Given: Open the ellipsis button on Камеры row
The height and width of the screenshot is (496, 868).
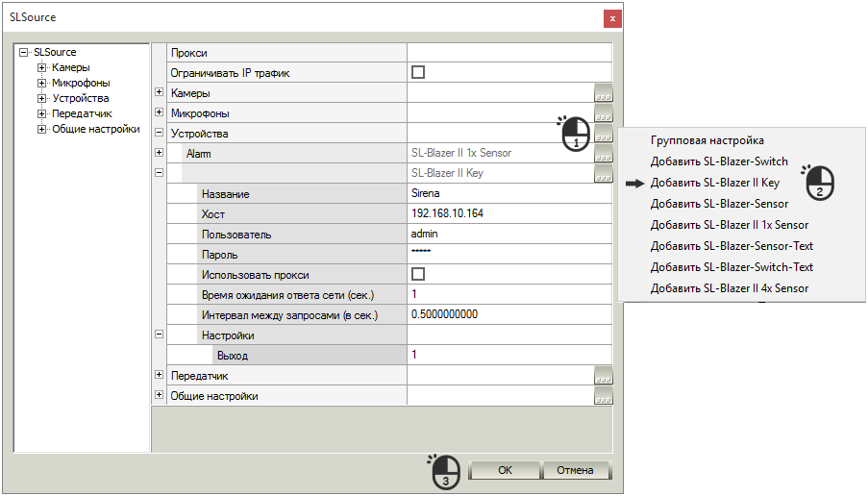Looking at the screenshot, I should pos(604,93).
